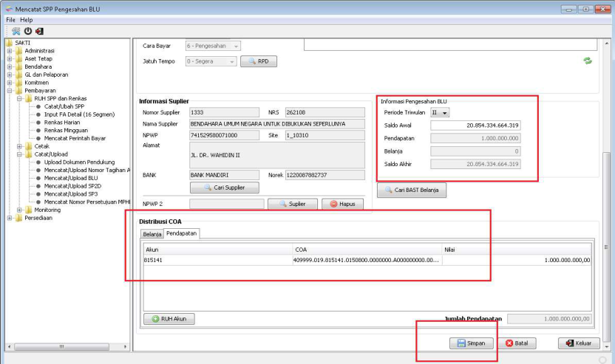Collapse the RUH SPP dan Renkas node
Viewport: 615px width, 364px height.
18,98
